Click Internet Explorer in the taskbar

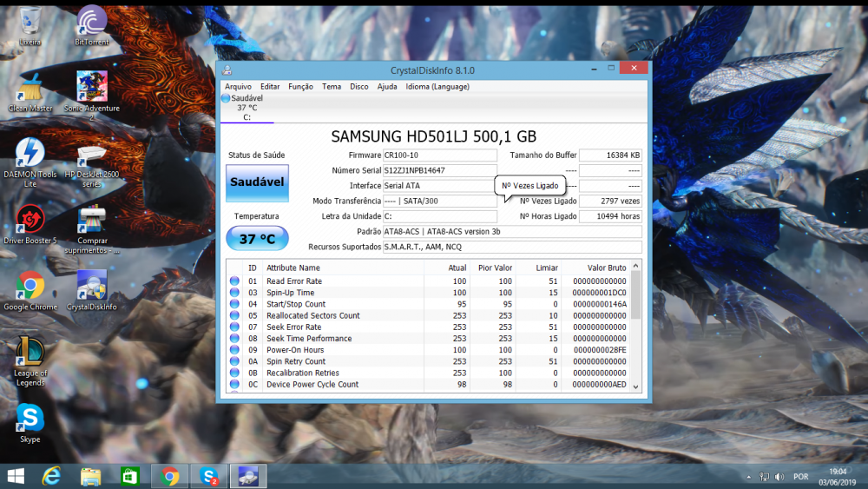pyautogui.click(x=53, y=476)
